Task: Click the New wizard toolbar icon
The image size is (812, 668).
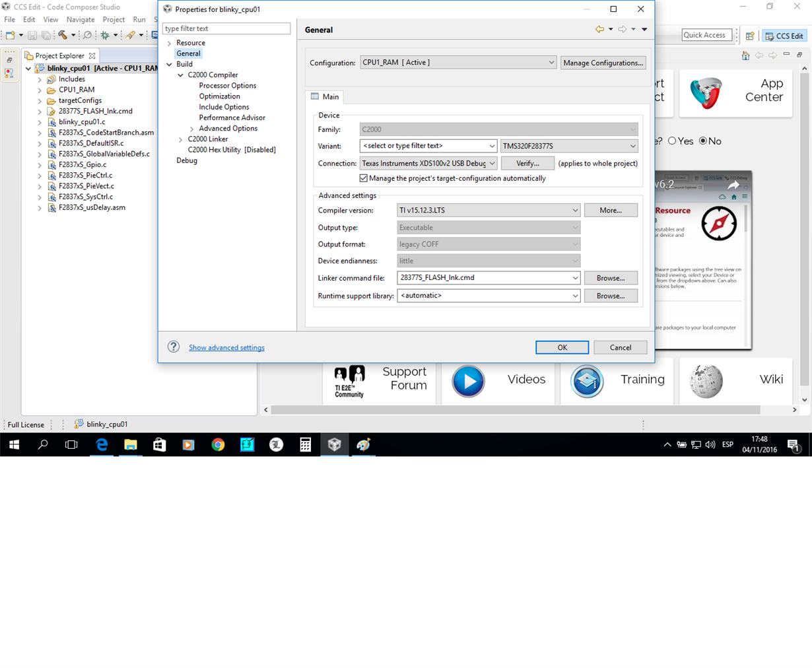Action: pos(11,35)
